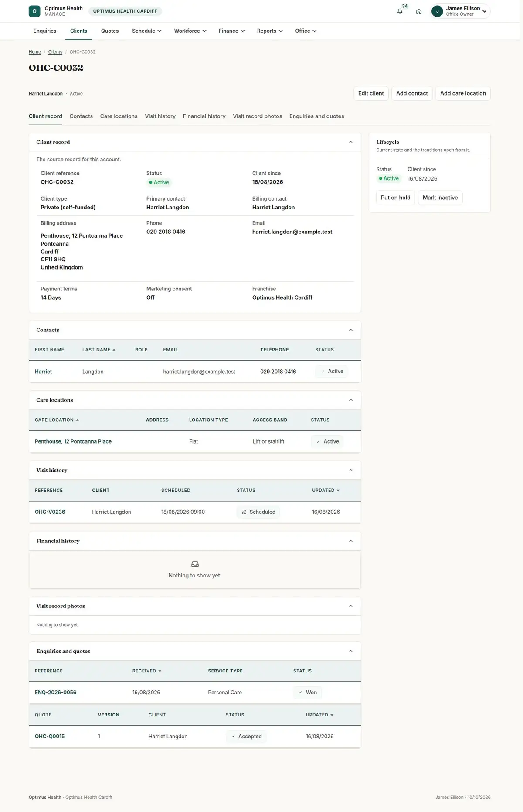The width and height of the screenshot is (523, 812).
Task: Select Quotes in the navigation bar
Action: pos(110,31)
